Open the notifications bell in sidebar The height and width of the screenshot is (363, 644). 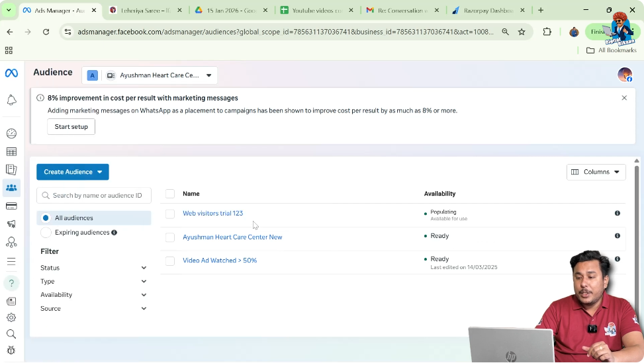pos(11,100)
